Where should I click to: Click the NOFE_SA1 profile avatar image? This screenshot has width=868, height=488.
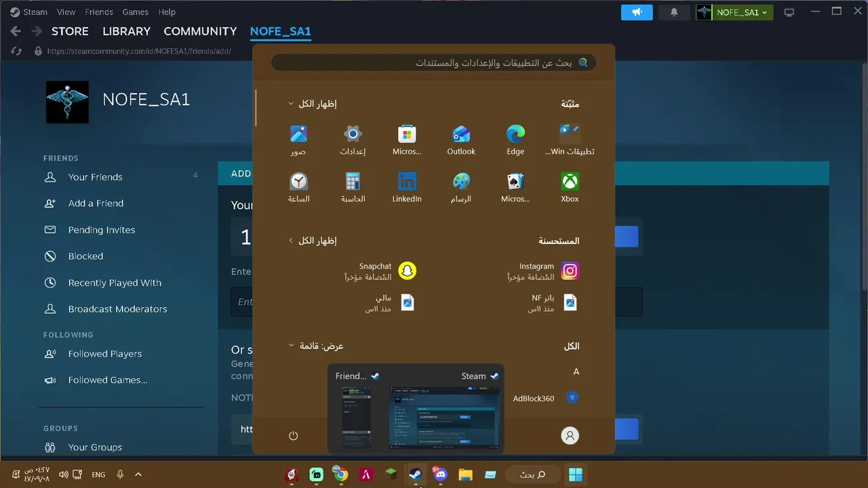pos(67,102)
